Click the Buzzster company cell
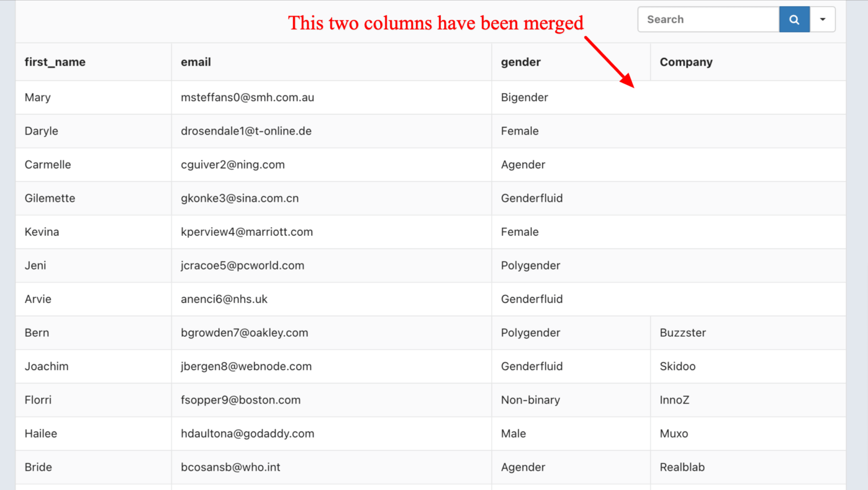868x490 pixels. [682, 332]
